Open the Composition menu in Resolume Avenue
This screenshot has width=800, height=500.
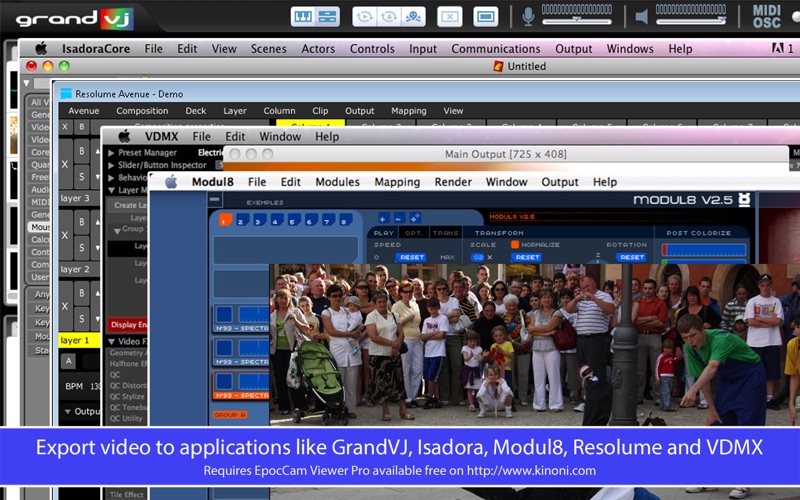pos(142,111)
